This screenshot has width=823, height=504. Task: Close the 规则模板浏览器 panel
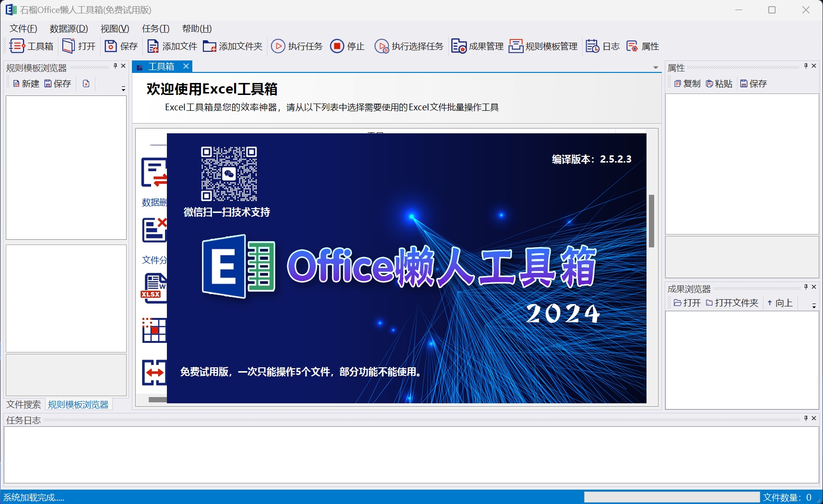[123, 66]
